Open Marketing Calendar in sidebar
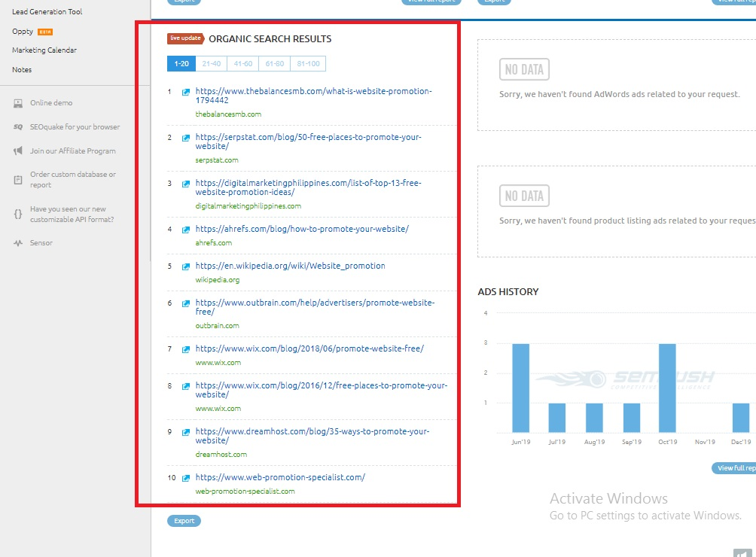 tap(44, 50)
